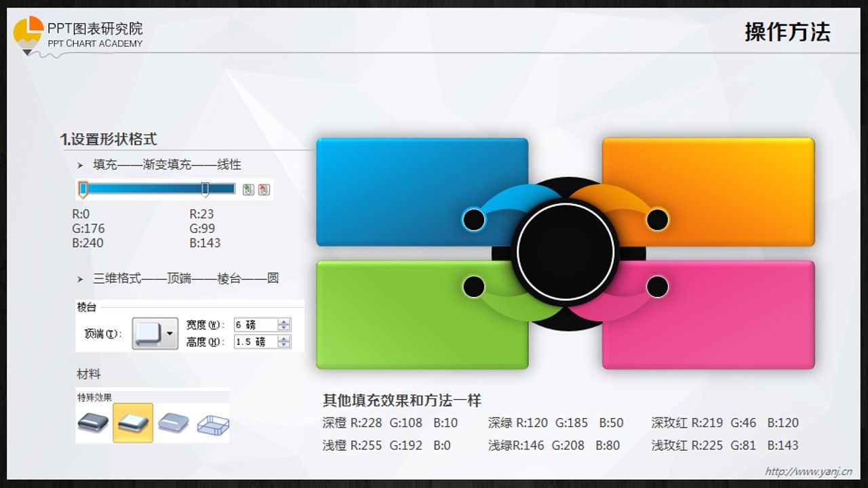This screenshot has height=488, width=868.
Task: Click the R:0 value under left stop
Action: coord(81,214)
